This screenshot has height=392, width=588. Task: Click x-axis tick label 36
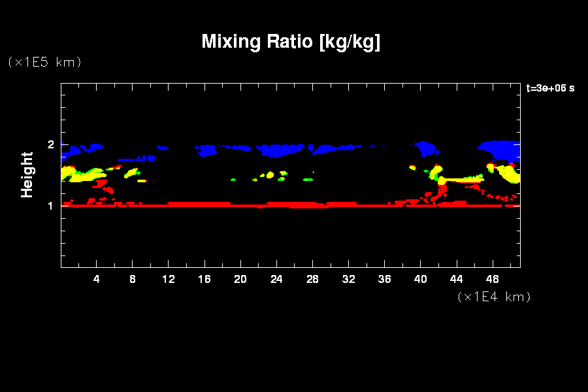pyautogui.click(x=384, y=280)
